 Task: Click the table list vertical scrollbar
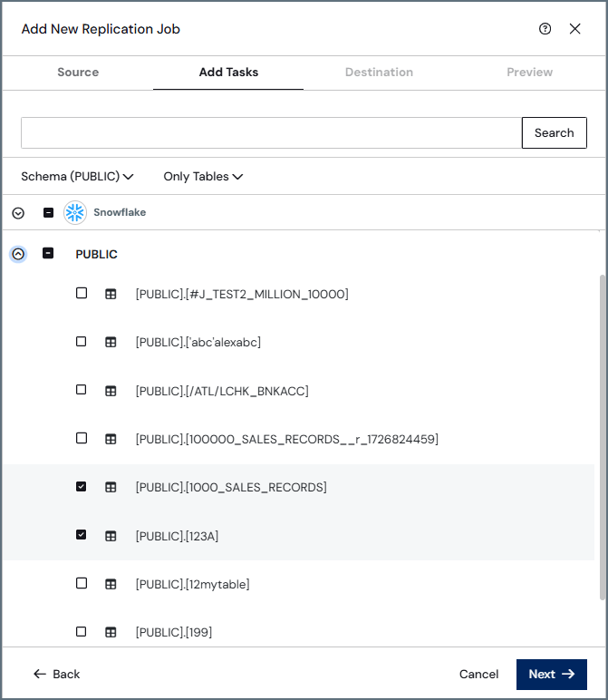[x=603, y=437]
